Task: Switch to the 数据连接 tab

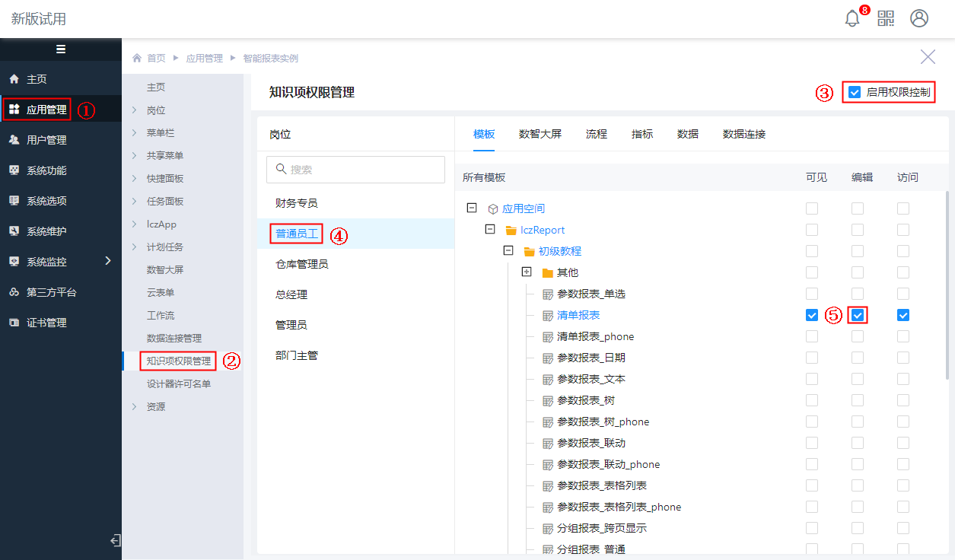Action: (744, 134)
